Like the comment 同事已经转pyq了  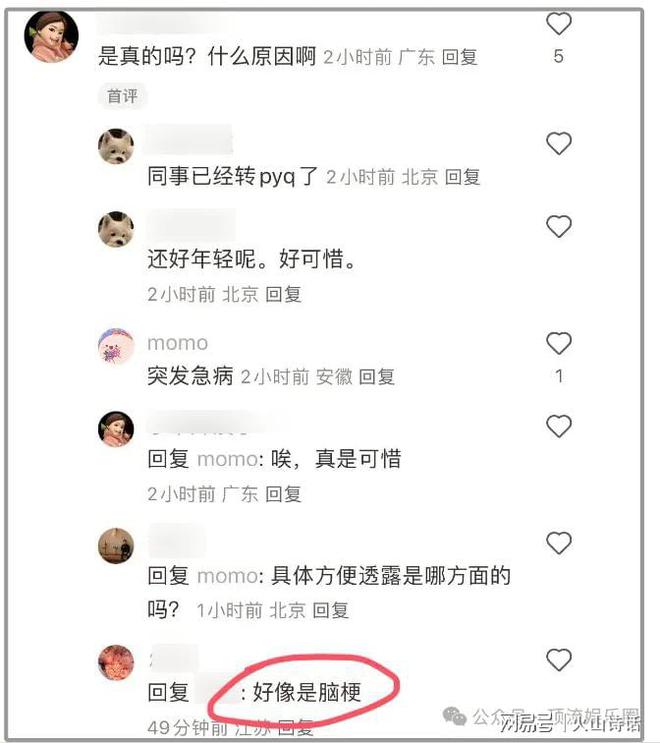coord(559,143)
